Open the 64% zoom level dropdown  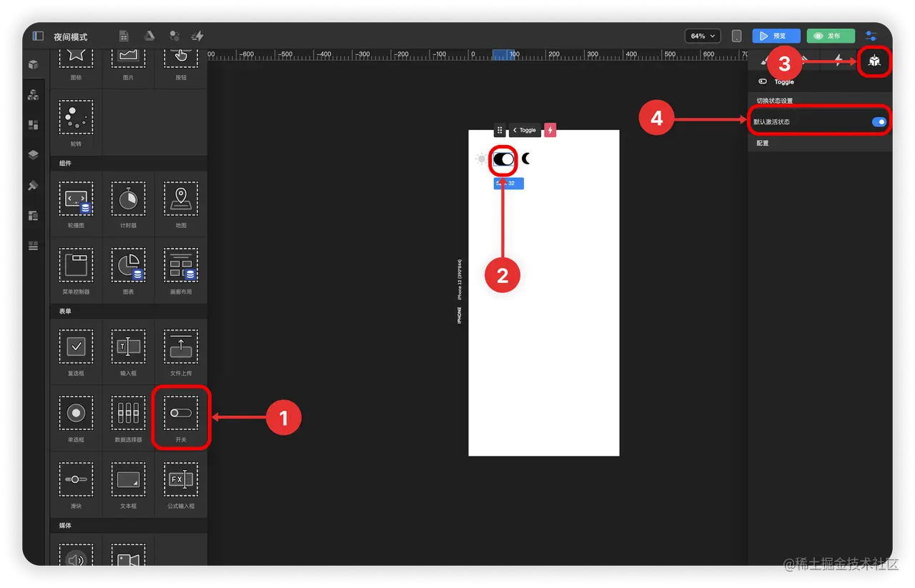703,36
